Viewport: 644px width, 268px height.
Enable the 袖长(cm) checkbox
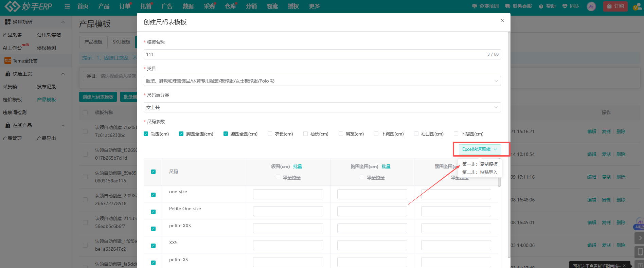coord(305,134)
